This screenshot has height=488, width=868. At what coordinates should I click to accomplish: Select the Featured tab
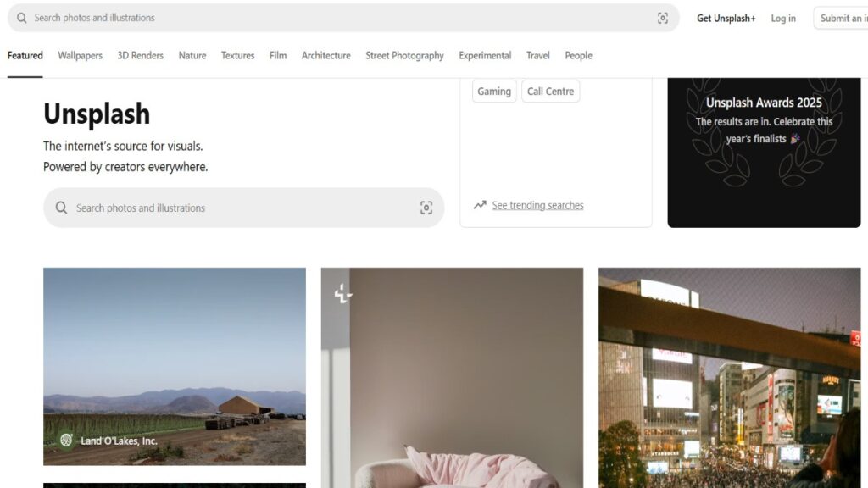(25, 56)
